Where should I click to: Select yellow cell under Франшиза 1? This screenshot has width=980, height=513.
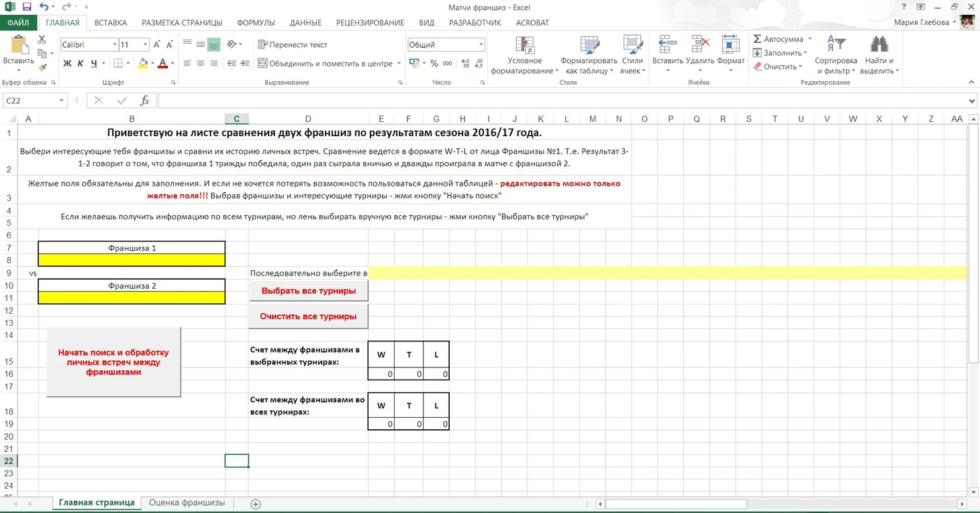pos(132,260)
